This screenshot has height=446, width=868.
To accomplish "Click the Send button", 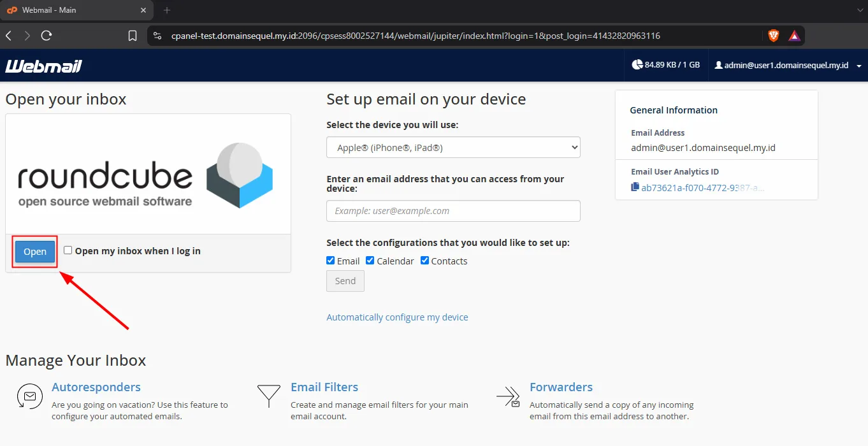I will pyautogui.click(x=345, y=281).
